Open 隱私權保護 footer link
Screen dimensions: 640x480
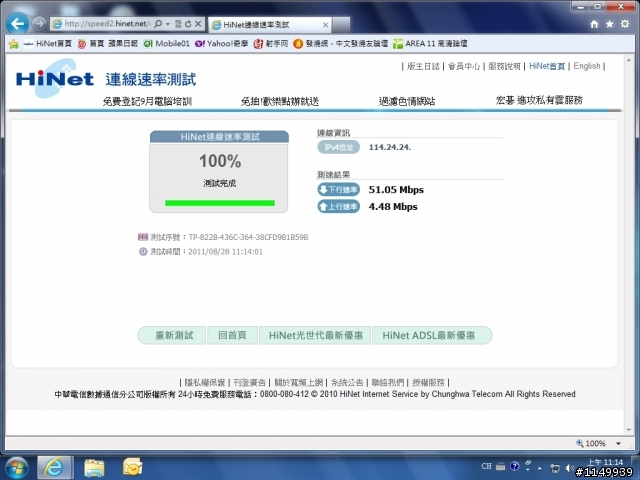[x=205, y=382]
